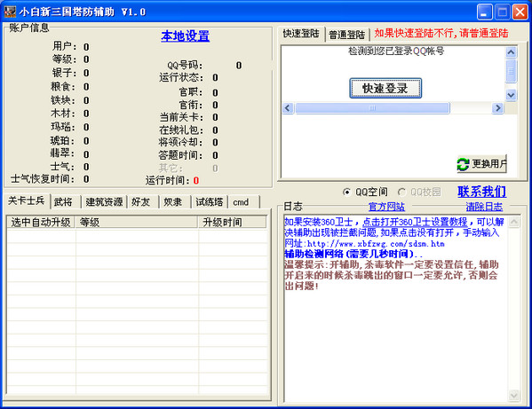Click the 升级时间 column header
532x409 pixels.
232,223
